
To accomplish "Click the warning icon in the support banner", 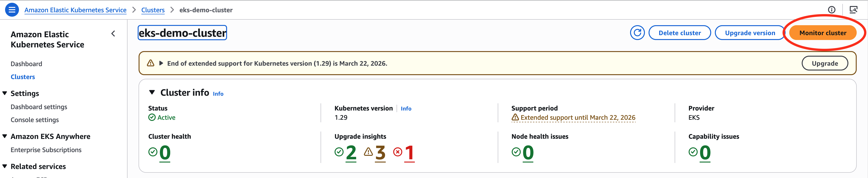I will pyautogui.click(x=151, y=63).
